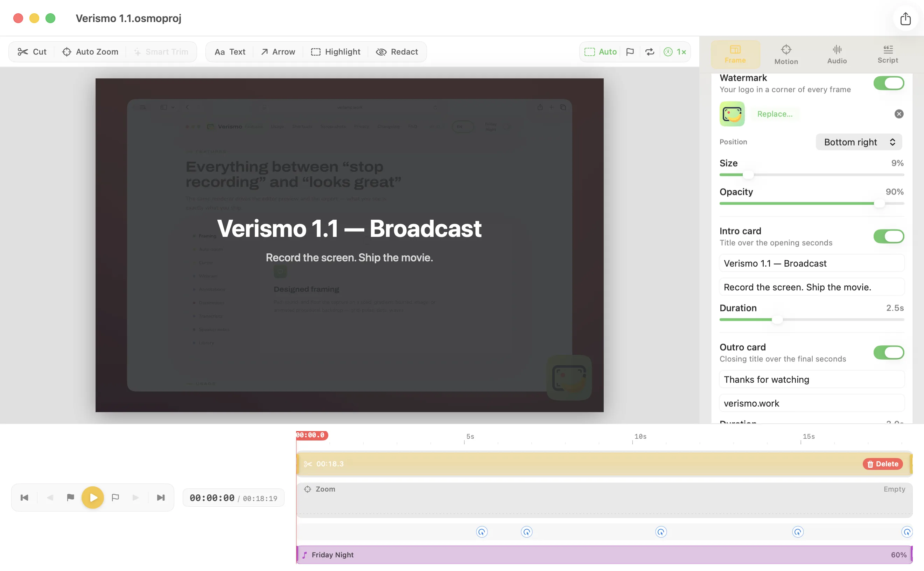Select the Cut tool
The width and height of the screenshot is (924, 571).
click(32, 52)
